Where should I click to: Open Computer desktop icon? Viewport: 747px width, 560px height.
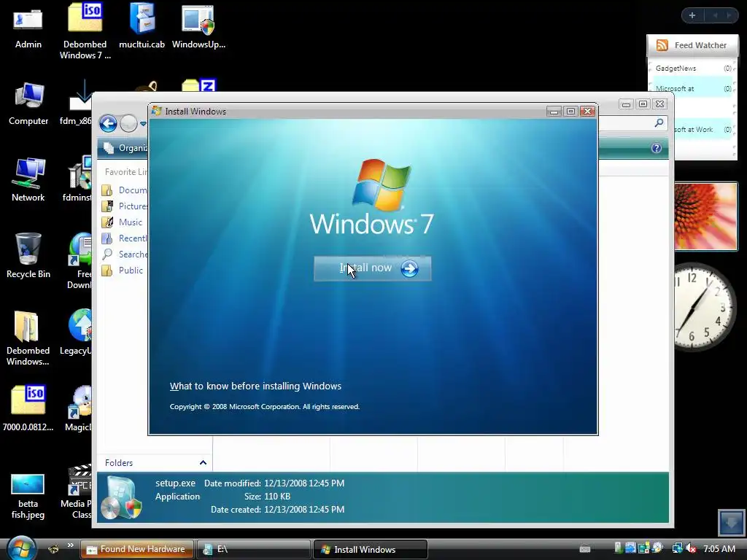coord(28,104)
